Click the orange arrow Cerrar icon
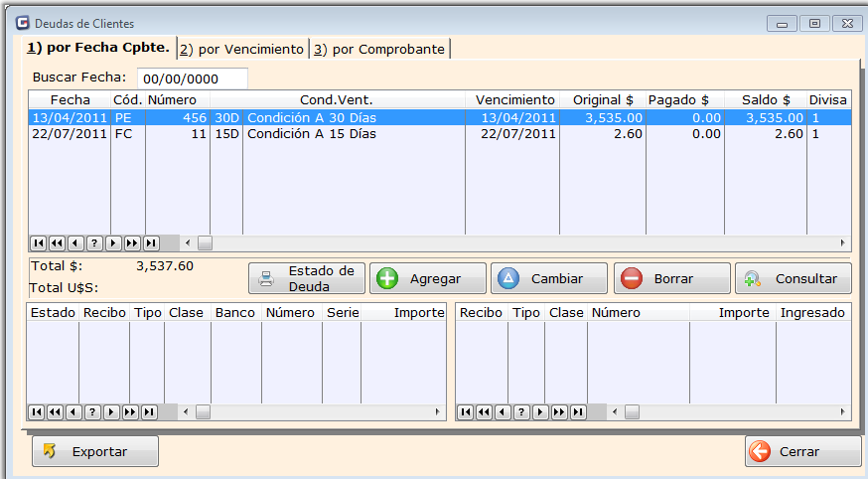The height and width of the screenshot is (479, 868). pyautogui.click(x=760, y=451)
